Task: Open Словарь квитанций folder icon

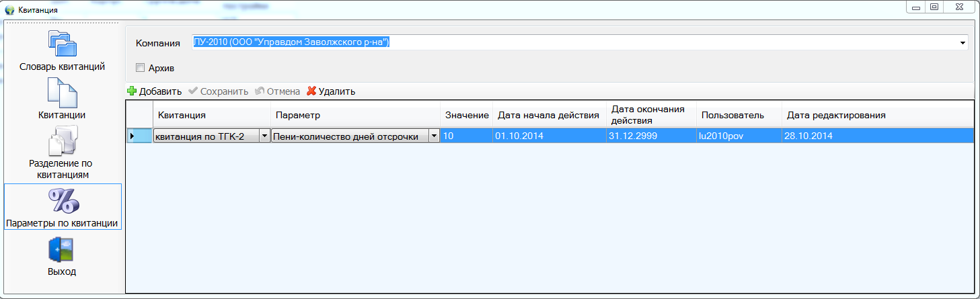Action: 62,44
